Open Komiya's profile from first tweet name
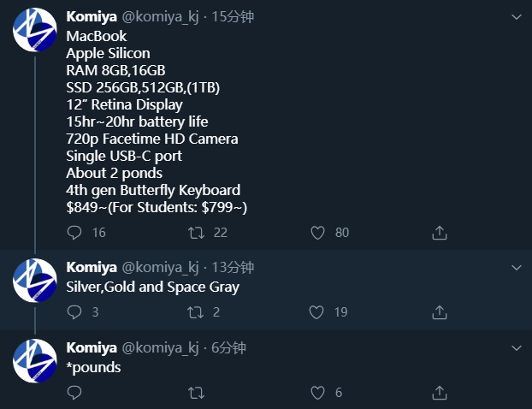 point(91,17)
